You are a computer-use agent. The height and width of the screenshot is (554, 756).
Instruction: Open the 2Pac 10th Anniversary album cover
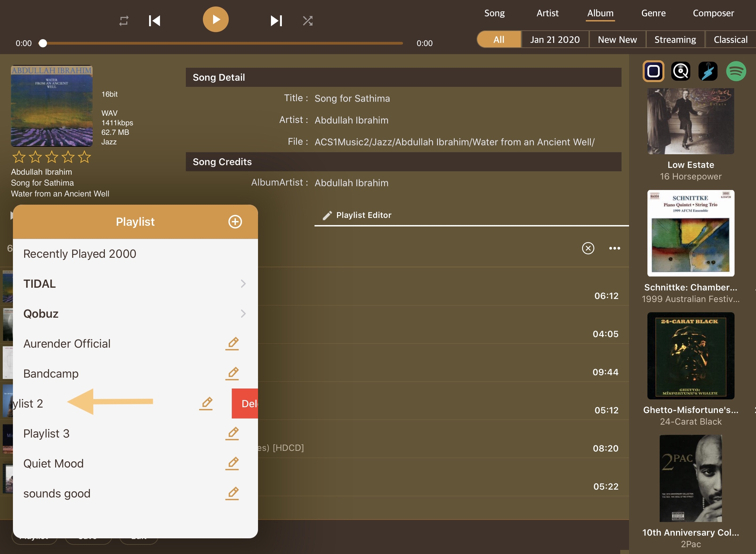691,478
